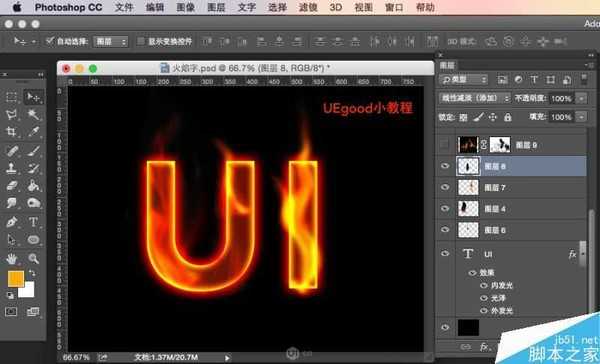Image resolution: width=600 pixels, height=364 pixels.
Task: Select the Sponge tool
Action: tap(33, 203)
